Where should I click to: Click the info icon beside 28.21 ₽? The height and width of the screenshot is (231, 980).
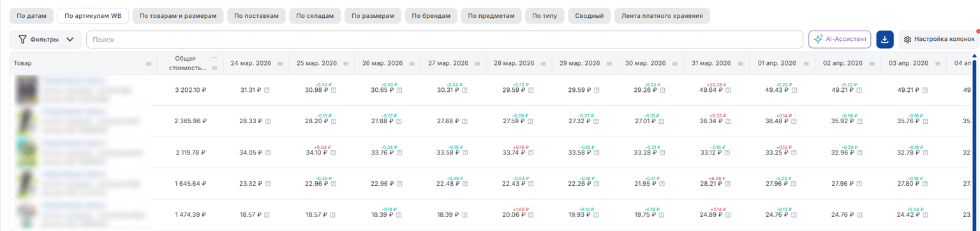tap(728, 184)
